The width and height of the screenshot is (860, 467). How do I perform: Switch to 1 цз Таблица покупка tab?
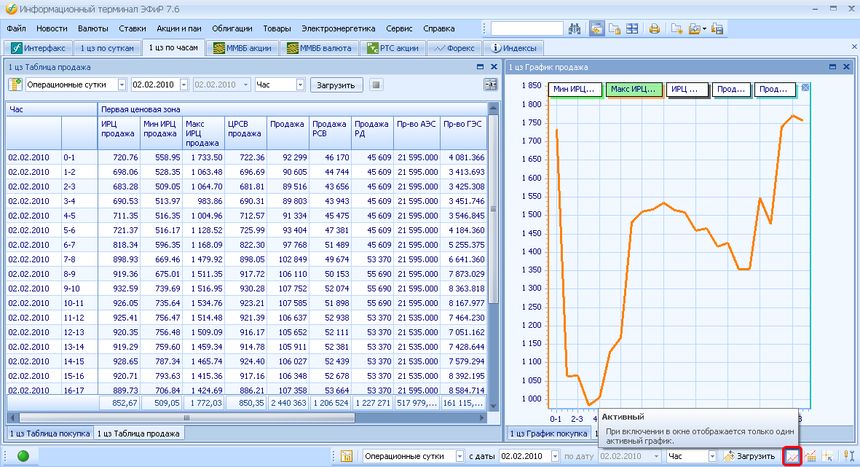(x=47, y=433)
